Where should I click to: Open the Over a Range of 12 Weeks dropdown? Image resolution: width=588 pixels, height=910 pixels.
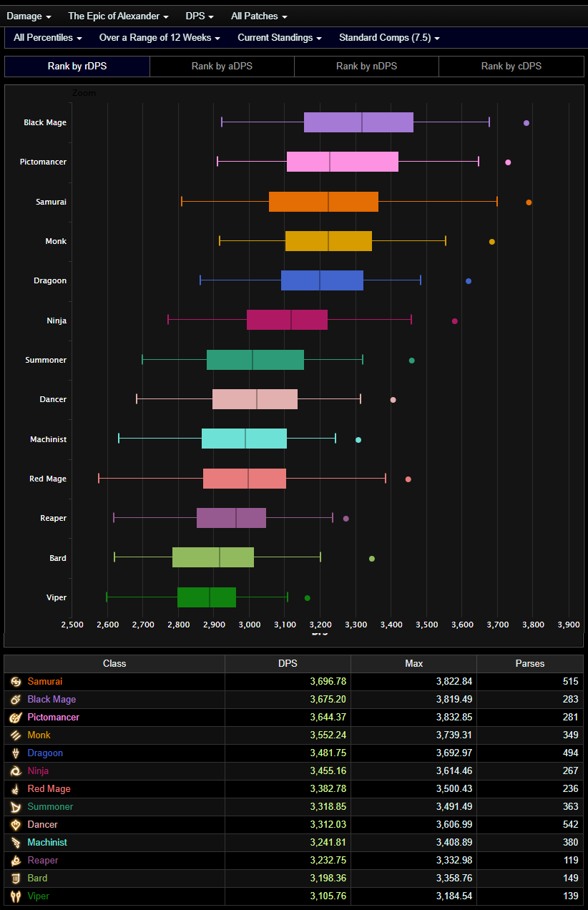point(160,37)
